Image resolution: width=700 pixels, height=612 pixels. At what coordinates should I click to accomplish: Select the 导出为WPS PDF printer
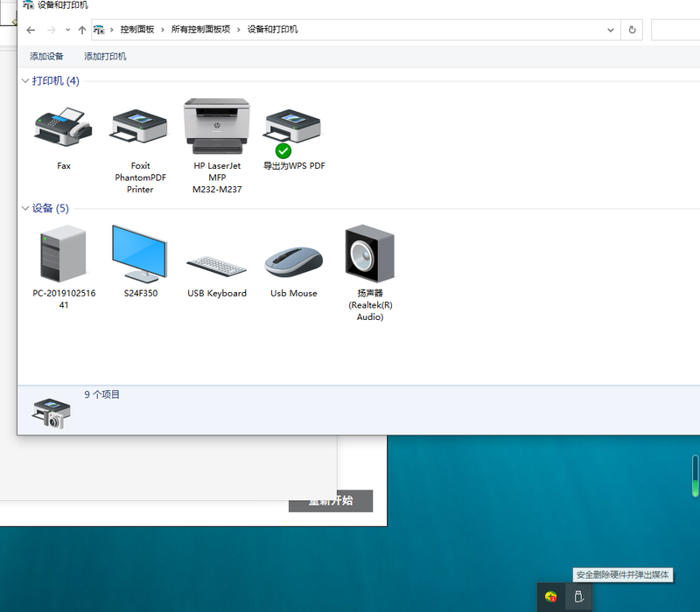[294, 129]
